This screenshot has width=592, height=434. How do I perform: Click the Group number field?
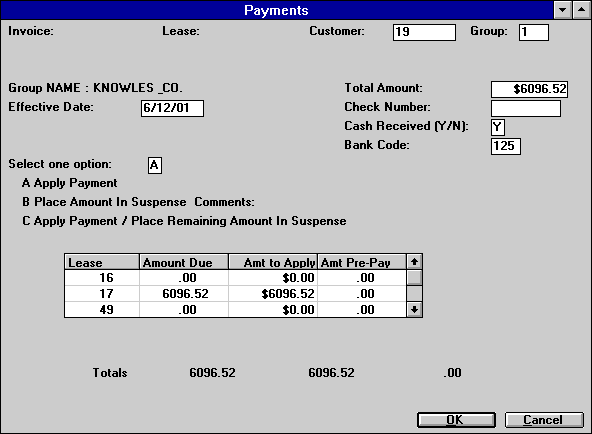click(x=533, y=32)
